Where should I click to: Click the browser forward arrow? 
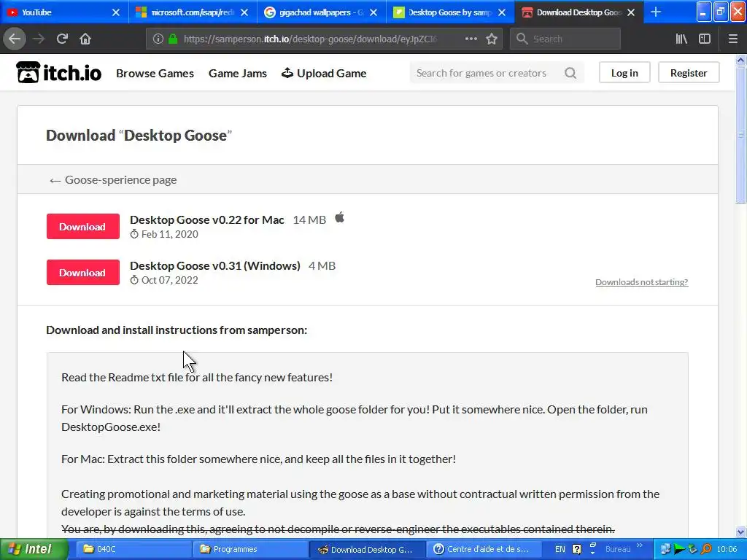click(39, 39)
